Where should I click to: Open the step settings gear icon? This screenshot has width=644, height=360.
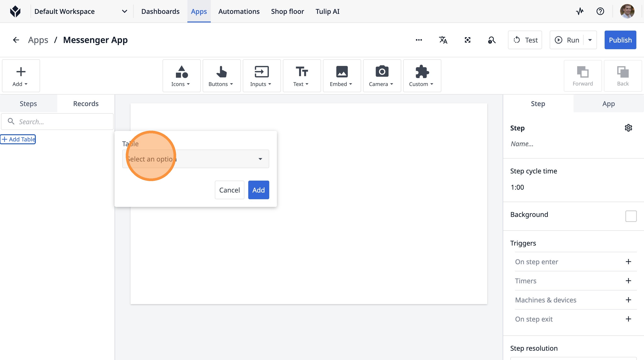coord(628,128)
